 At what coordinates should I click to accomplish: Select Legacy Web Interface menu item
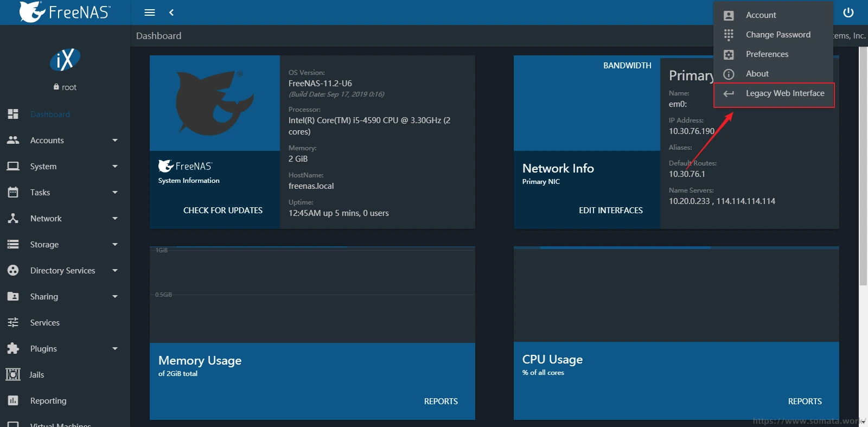pos(784,93)
